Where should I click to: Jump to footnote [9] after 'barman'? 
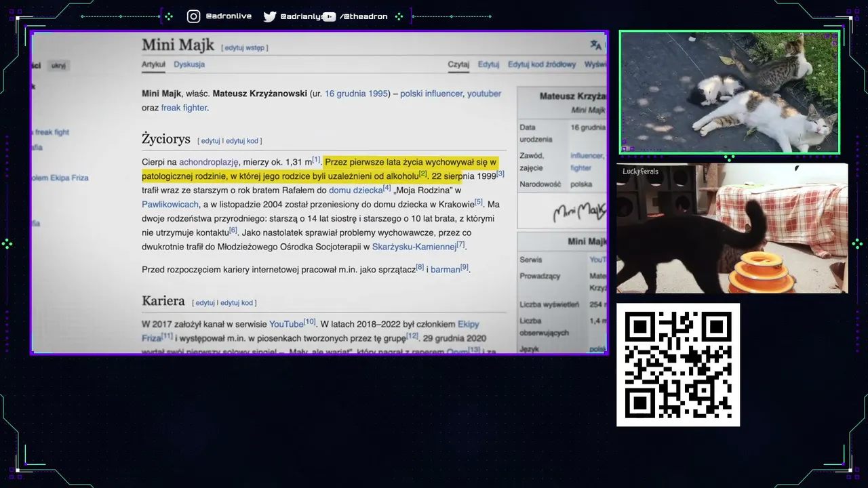(465, 267)
